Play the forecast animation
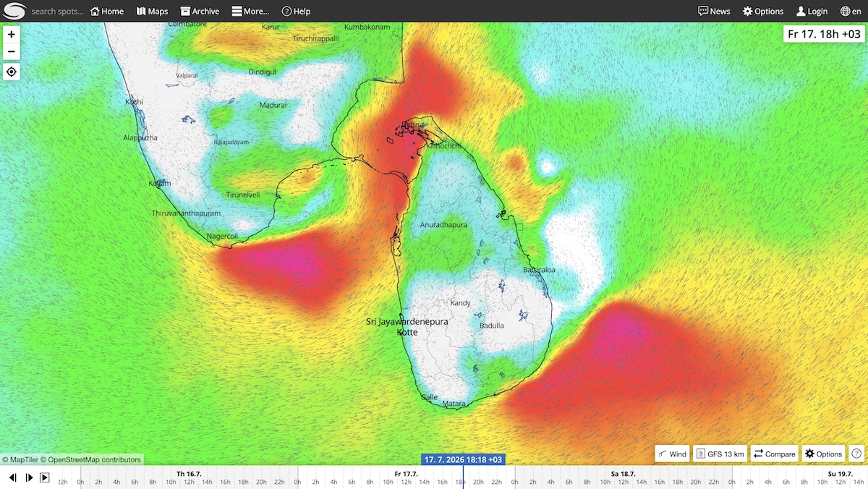The height and width of the screenshot is (489, 868). tap(44, 477)
